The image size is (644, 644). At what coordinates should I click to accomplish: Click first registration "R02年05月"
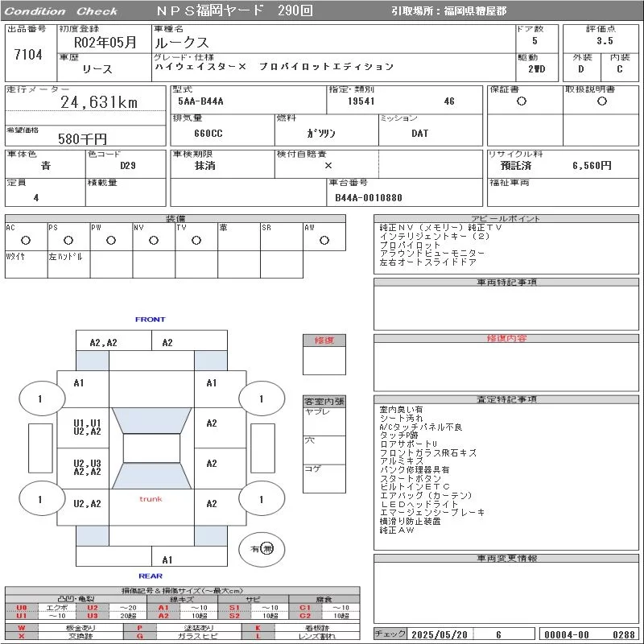tap(105, 43)
